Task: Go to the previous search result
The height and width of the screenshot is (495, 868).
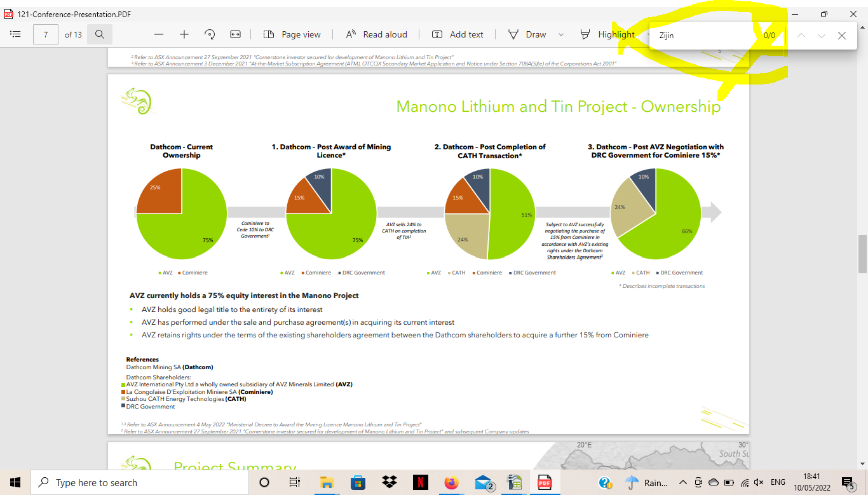Action: pos(801,36)
